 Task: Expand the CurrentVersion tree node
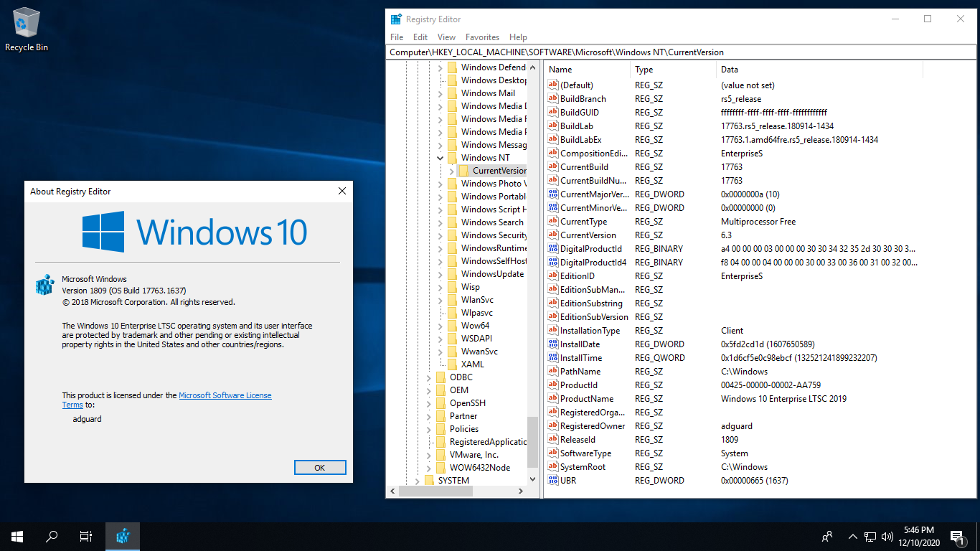tap(451, 170)
